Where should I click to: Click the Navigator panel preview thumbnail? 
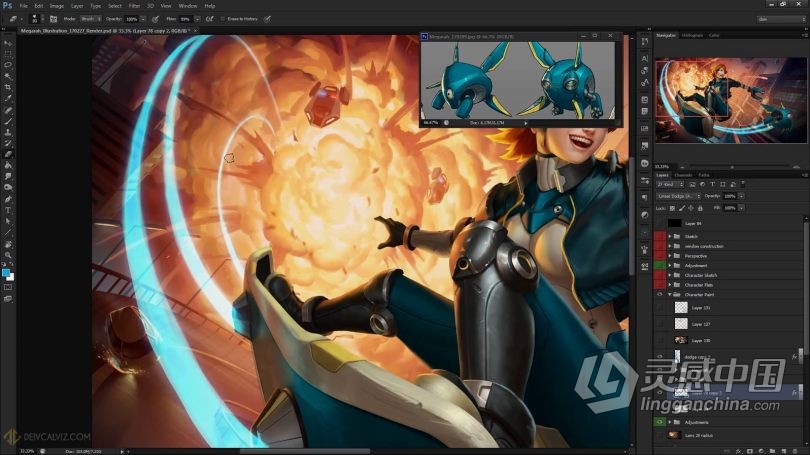tap(730, 100)
